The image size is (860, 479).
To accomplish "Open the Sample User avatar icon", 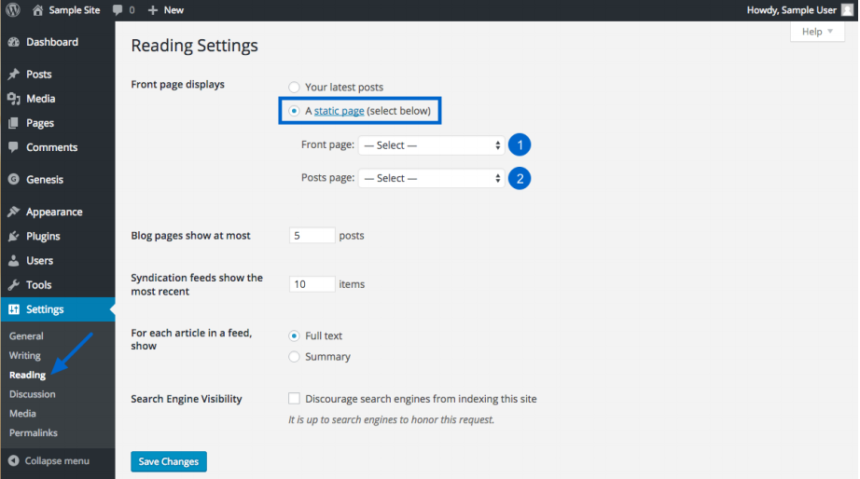I will click(x=847, y=10).
